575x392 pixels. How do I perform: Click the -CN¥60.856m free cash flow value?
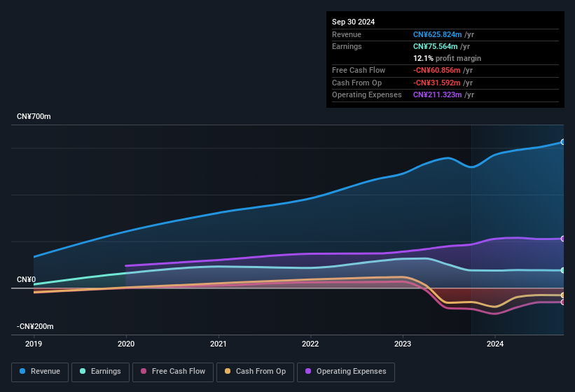click(x=437, y=70)
